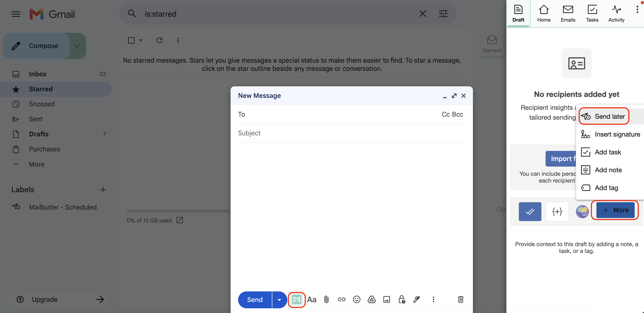Insert placeholder with {+} button
Screen dimensions: 644x313
click(557, 211)
